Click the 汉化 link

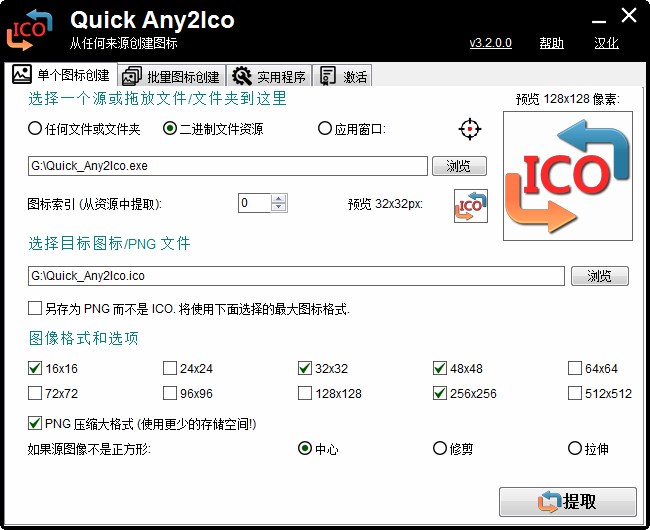tap(606, 43)
